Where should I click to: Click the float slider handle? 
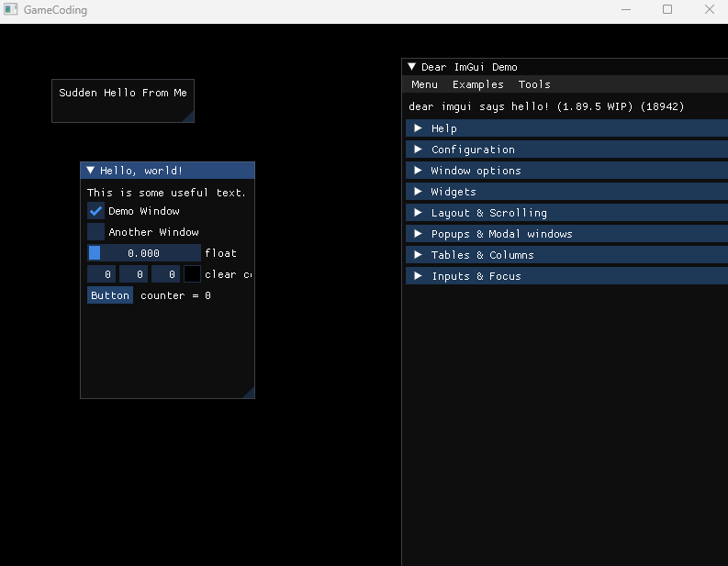click(x=95, y=253)
